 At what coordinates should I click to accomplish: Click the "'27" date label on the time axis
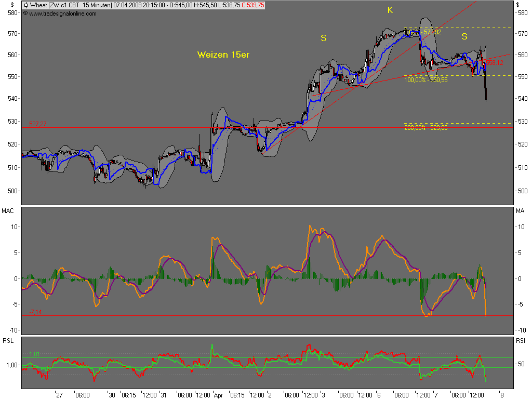coord(59,395)
